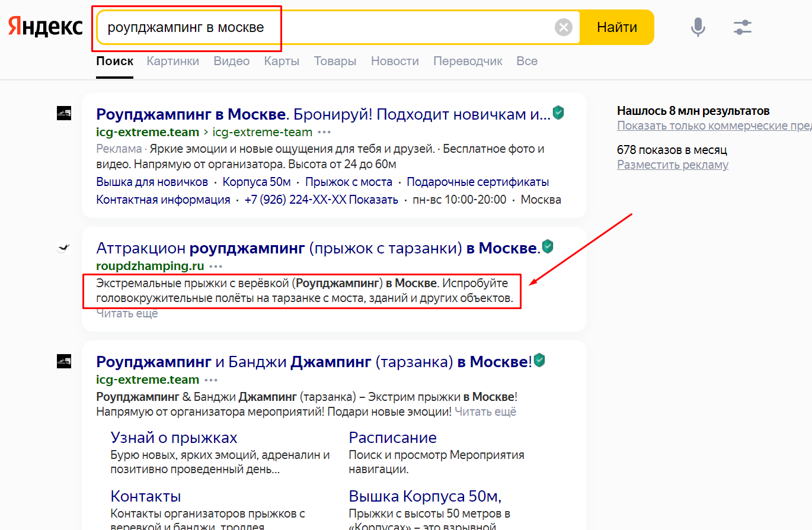Open the Прыжок с моста sitelink

coord(349,182)
